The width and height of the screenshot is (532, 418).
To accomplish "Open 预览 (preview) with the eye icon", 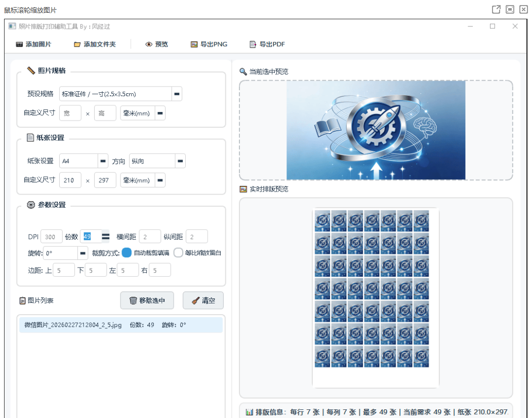I will click(x=149, y=45).
